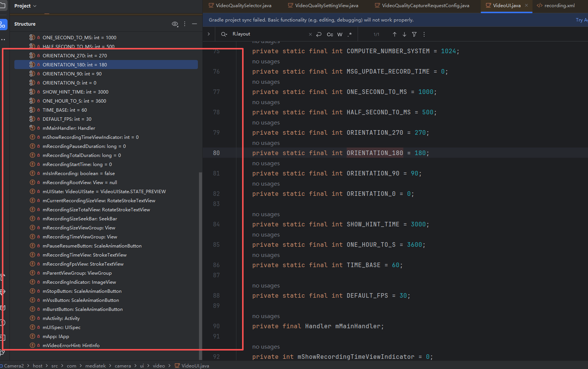Click host breadcrumb segment
588x369 pixels.
tap(38, 366)
